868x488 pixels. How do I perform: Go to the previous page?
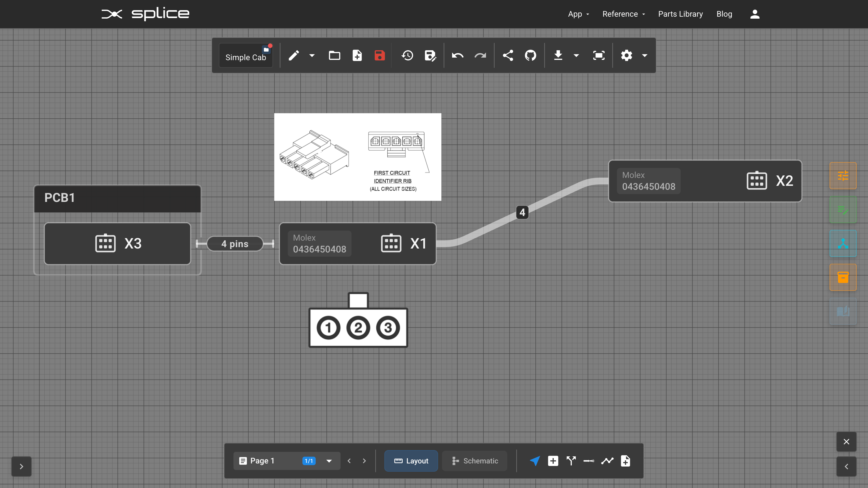click(x=349, y=461)
